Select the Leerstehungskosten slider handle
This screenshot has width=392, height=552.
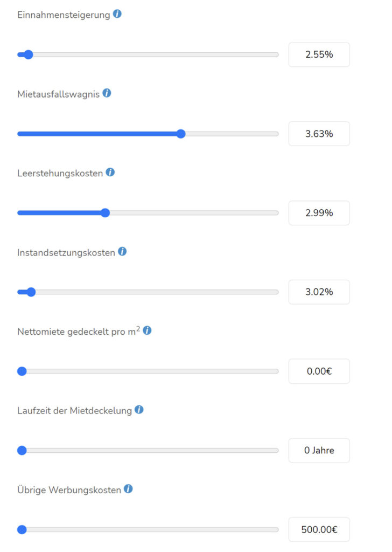click(104, 213)
